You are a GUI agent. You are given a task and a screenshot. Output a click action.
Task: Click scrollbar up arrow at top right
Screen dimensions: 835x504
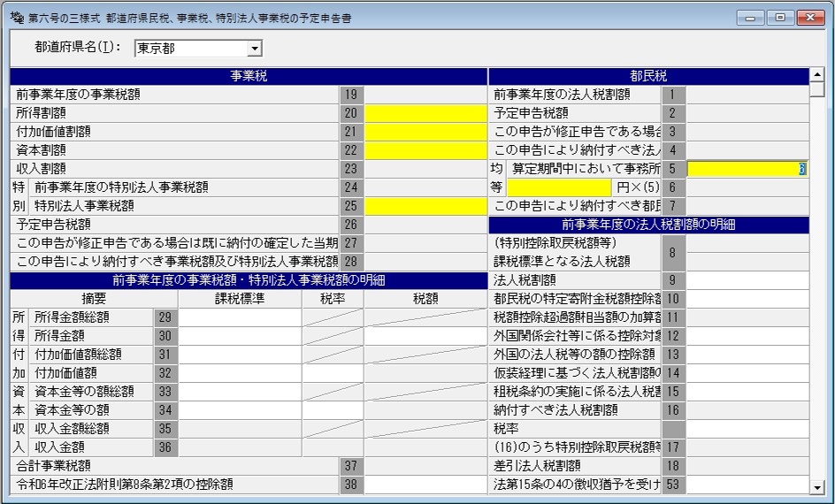[x=817, y=75]
